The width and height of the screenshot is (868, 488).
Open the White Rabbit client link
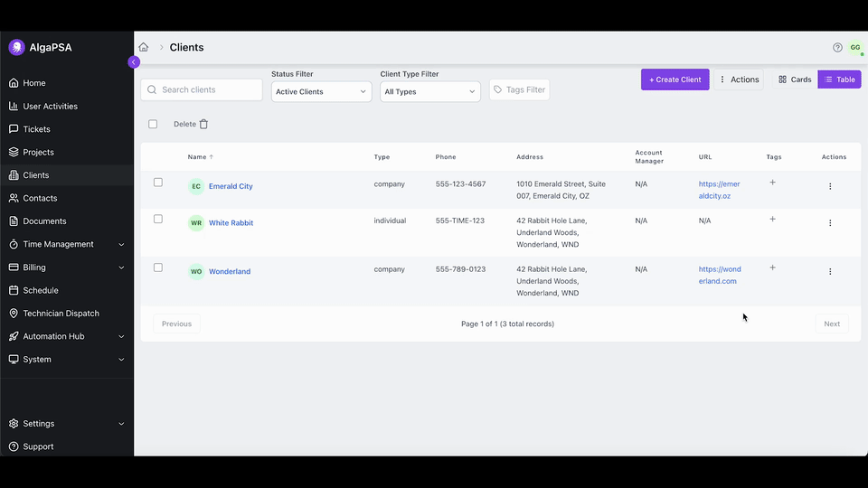pos(231,223)
